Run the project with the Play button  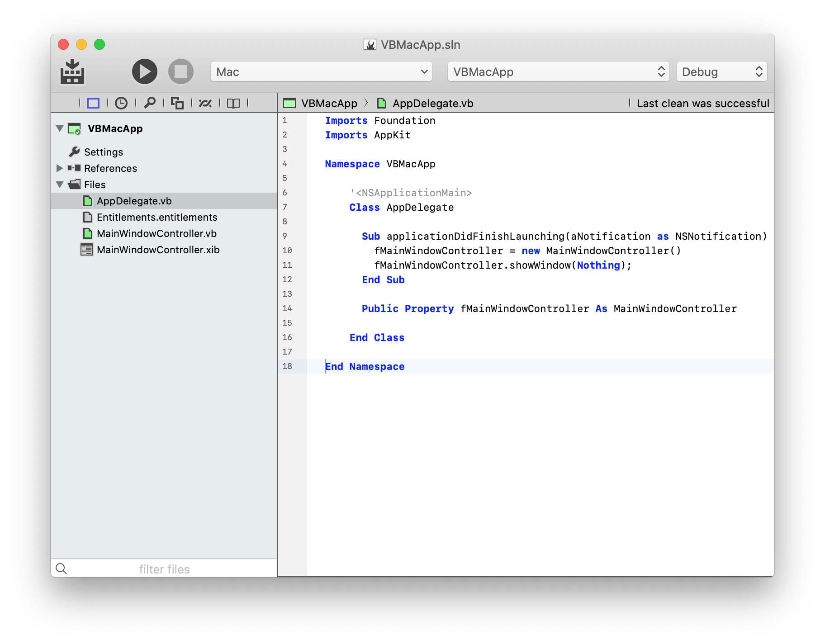(145, 71)
